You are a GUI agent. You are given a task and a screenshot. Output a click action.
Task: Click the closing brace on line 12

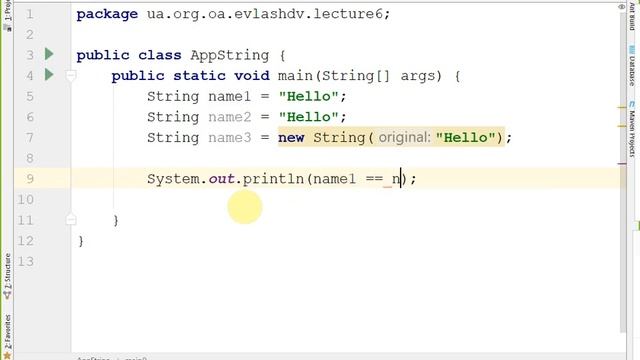click(x=81, y=241)
